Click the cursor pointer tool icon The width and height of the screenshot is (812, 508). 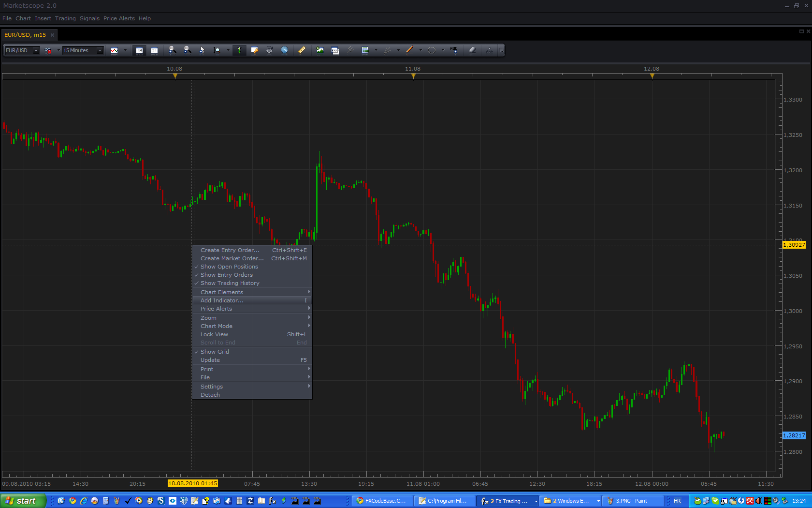click(202, 50)
